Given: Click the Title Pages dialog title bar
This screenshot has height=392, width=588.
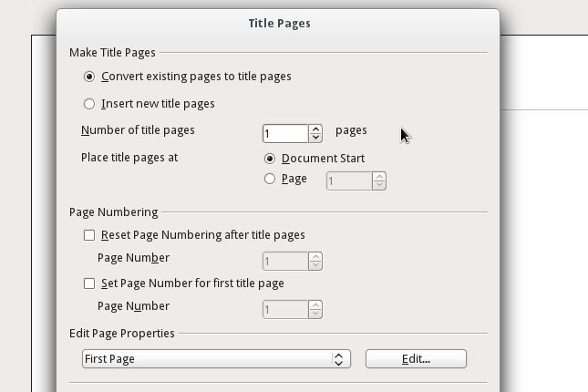Looking at the screenshot, I should coord(279,23).
